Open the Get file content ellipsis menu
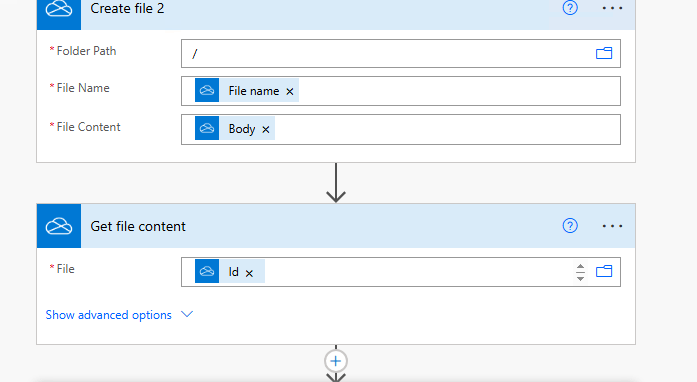The image size is (697, 382). [612, 226]
